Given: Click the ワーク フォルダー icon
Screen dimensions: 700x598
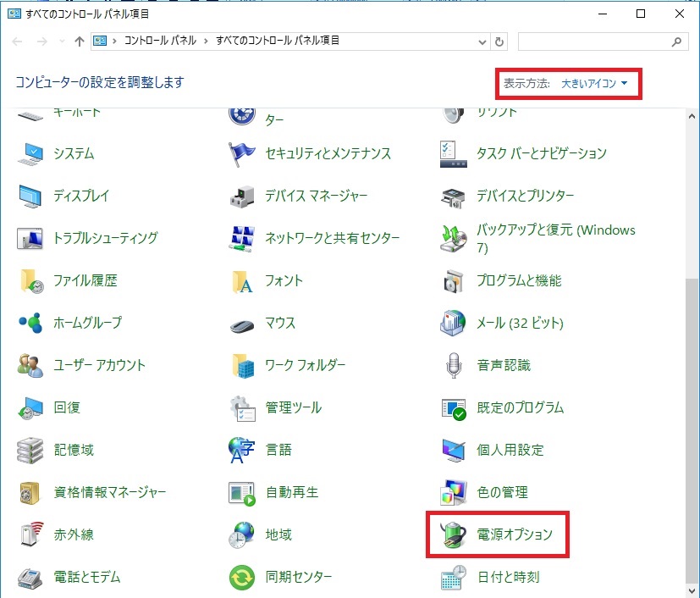Looking at the screenshot, I should point(243,365).
